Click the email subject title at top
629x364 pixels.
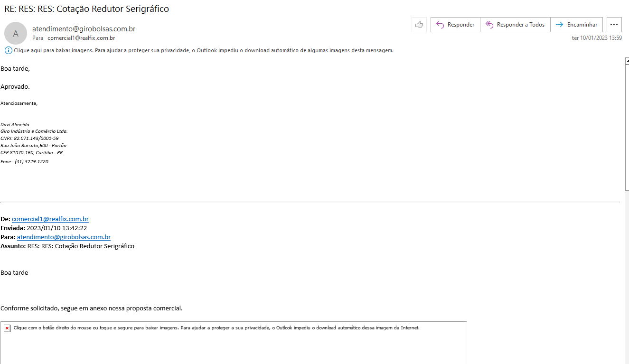pyautogui.click(x=86, y=9)
